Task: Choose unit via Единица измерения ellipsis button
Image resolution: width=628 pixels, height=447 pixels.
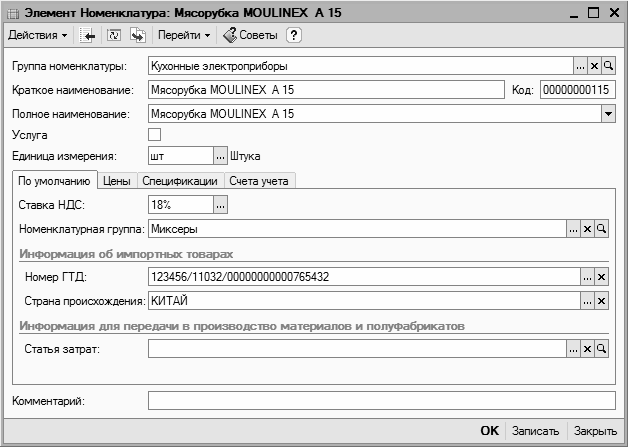Action: point(220,156)
